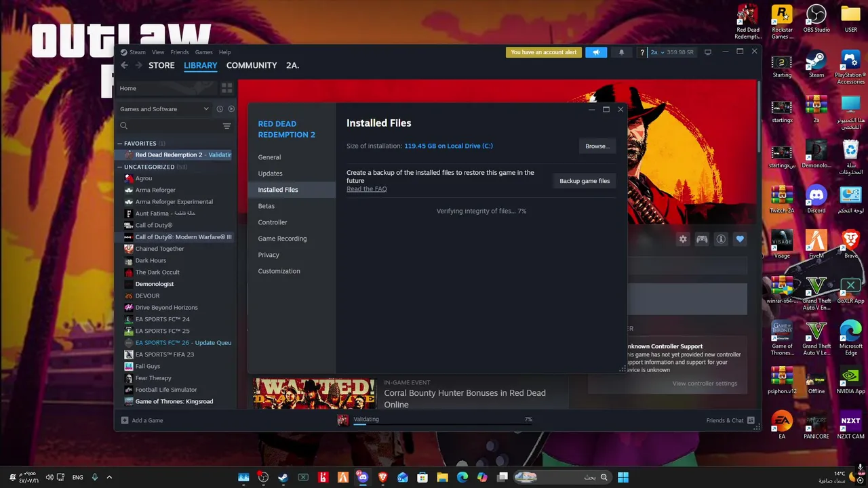The height and width of the screenshot is (488, 868).
Task: Open the blue announcements megaphone button
Action: click(x=596, y=52)
